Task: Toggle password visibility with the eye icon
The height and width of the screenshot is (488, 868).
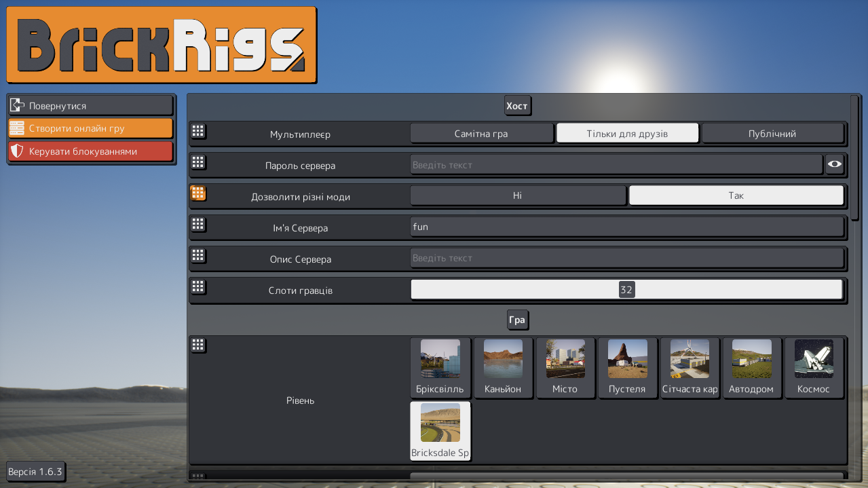Action: 835,164
